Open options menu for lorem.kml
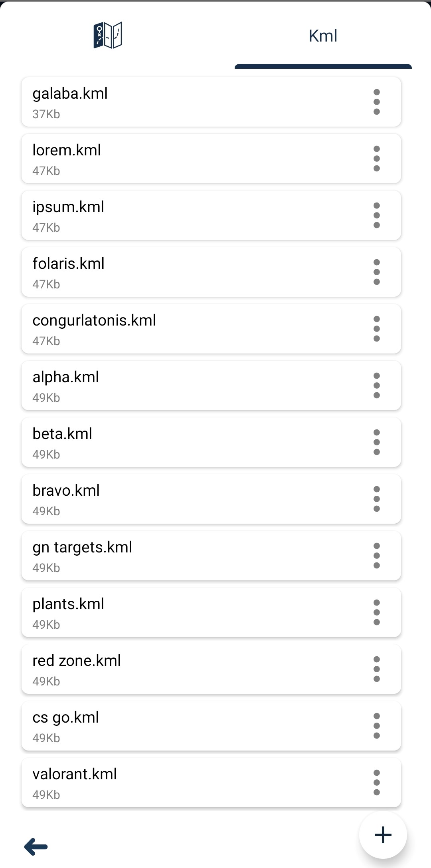This screenshot has width=431, height=868. click(x=376, y=159)
